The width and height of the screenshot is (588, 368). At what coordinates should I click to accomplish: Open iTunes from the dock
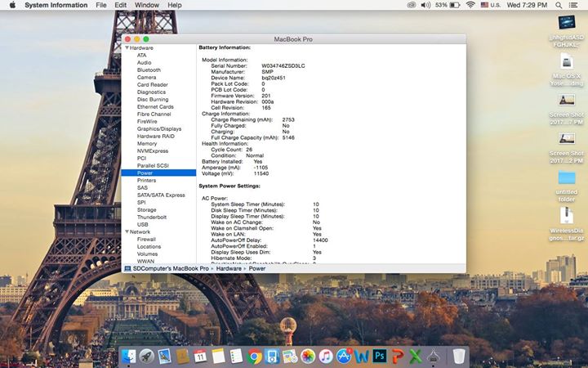coord(326,356)
